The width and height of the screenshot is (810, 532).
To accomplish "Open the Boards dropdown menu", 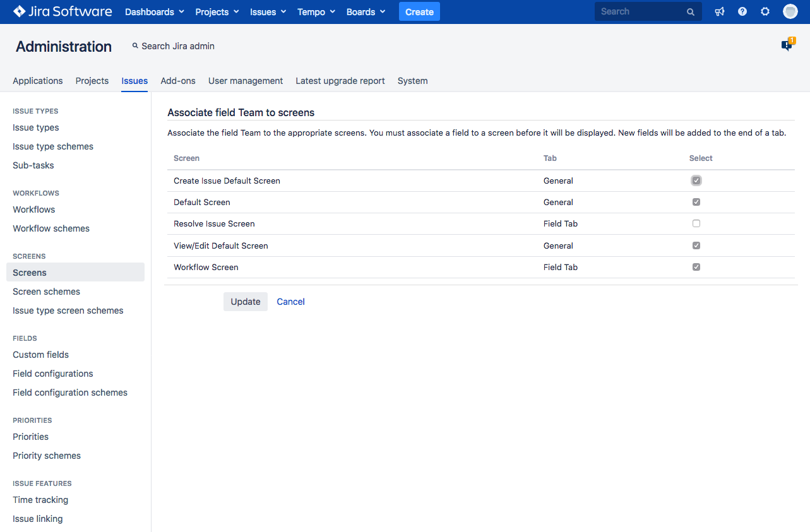I will (366, 12).
